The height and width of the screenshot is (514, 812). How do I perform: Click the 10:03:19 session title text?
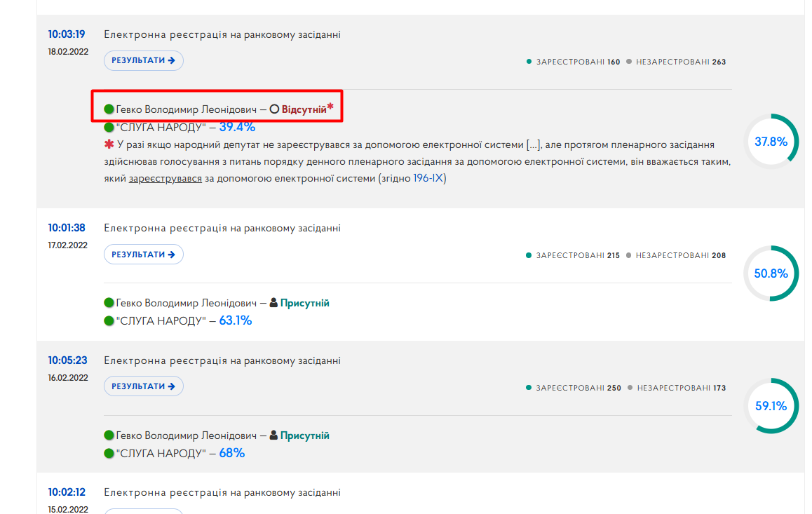(222, 34)
